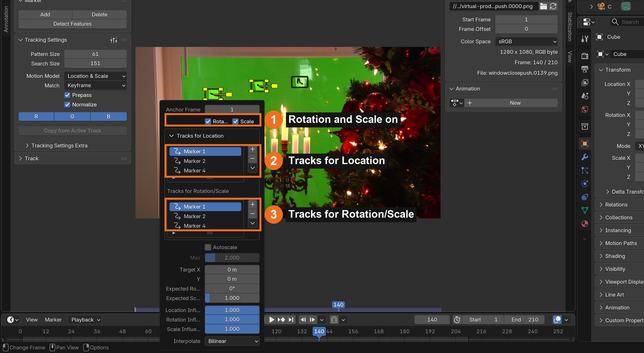Screen dimensions: 644x353
Task: Open the Physics properties icon
Action: click(x=585, y=184)
